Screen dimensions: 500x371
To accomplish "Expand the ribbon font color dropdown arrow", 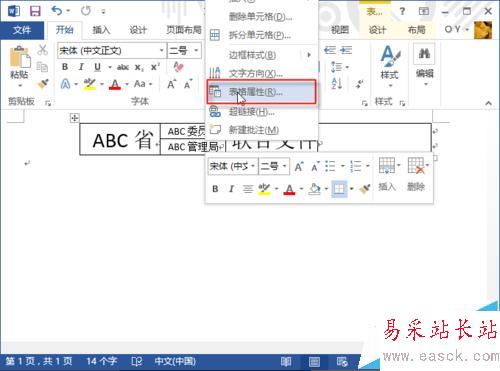I will [x=127, y=84].
